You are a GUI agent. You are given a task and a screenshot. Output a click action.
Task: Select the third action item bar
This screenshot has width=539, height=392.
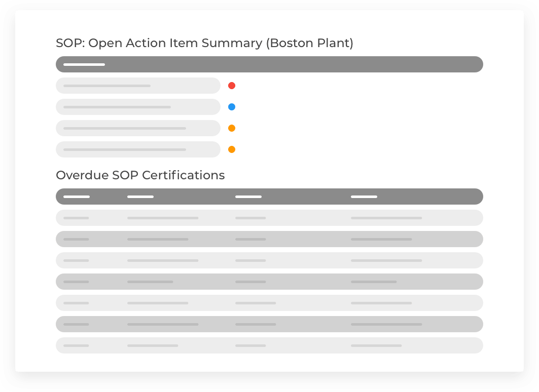coord(138,128)
